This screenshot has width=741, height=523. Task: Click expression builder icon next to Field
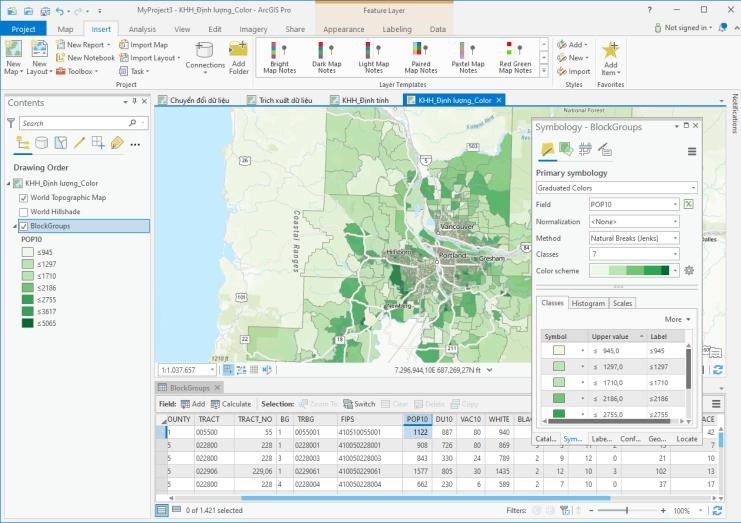click(689, 204)
